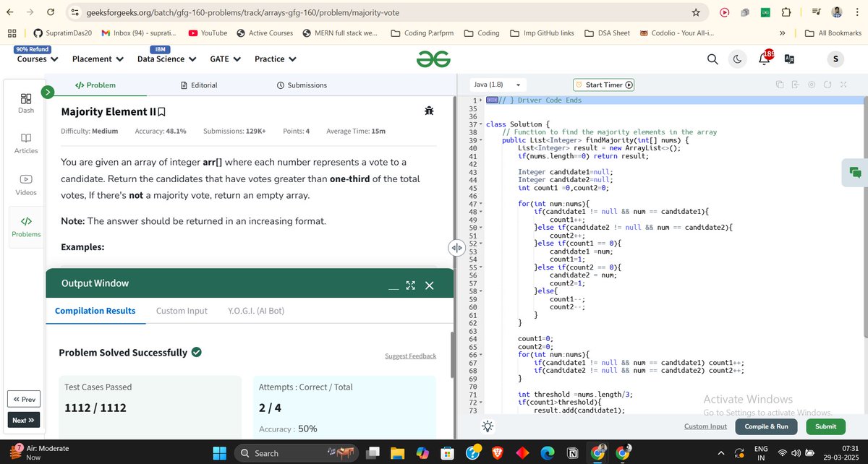Click the Custom Input link below editor
Viewport: 868px width, 464px height.
click(x=705, y=426)
